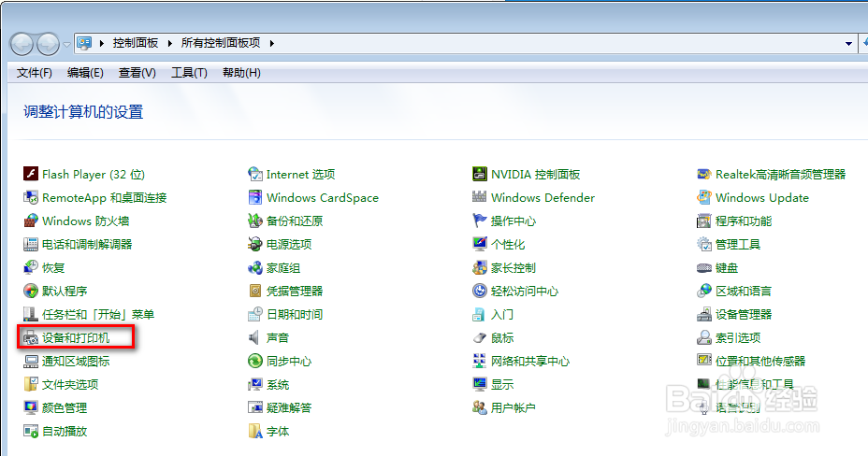Open the 自动播放 icon
The image size is (868, 456).
31,431
